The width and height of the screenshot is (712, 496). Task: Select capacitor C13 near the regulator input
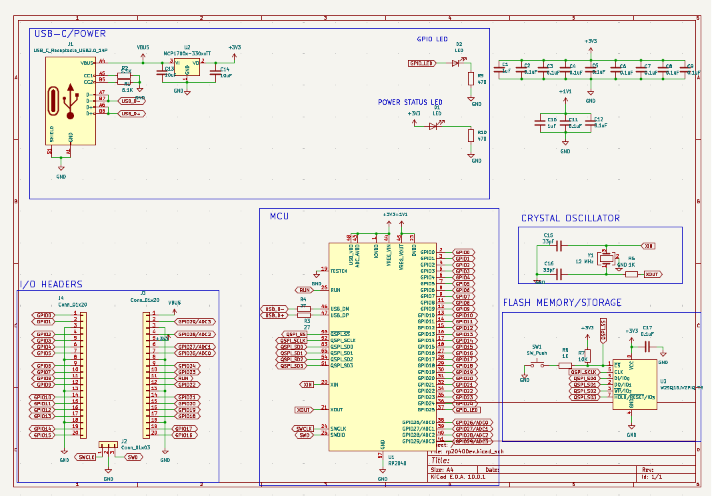pyautogui.click(x=160, y=72)
